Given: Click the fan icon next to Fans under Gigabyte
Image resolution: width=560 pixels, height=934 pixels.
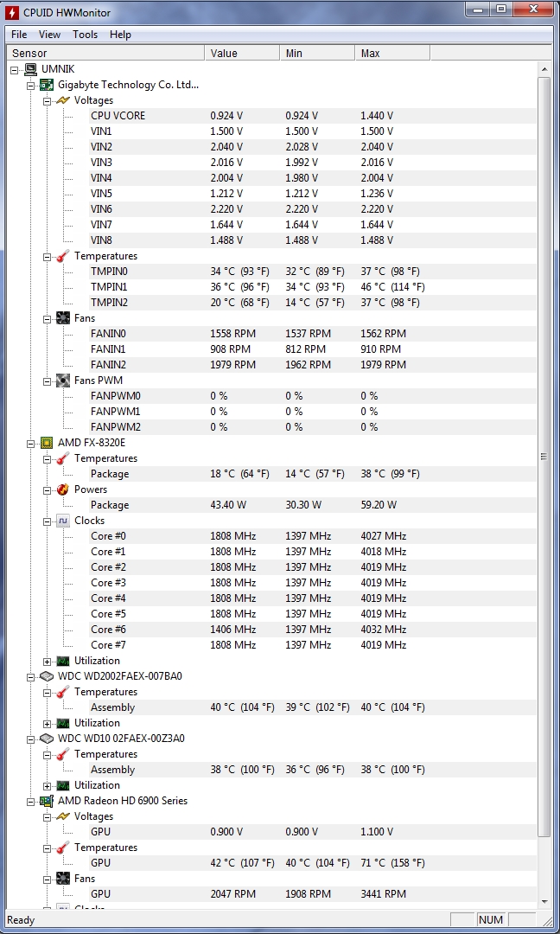Looking at the screenshot, I should coord(63,318).
